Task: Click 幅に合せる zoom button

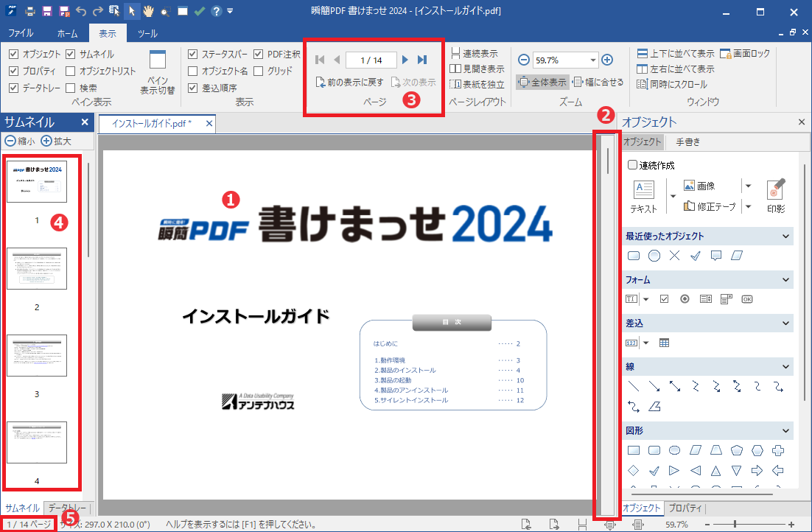Action: 598,82
